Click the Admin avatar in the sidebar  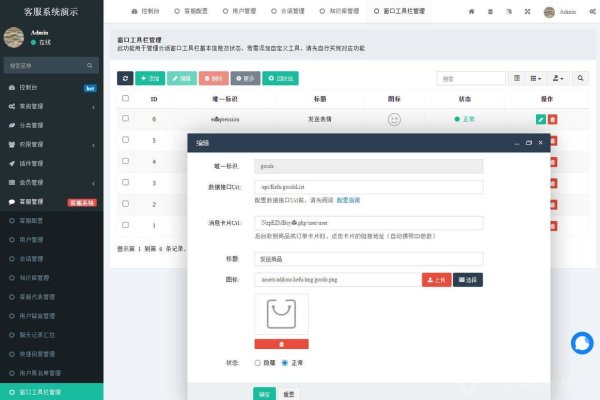(14, 37)
